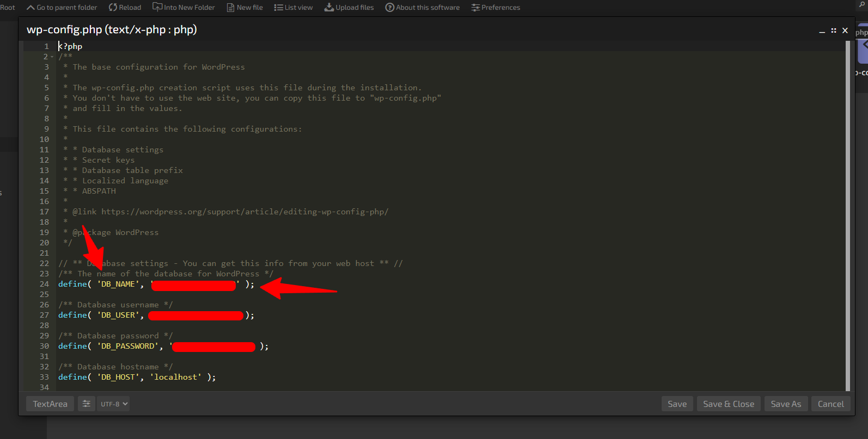The height and width of the screenshot is (439, 868).
Task: Collapse code fold arrow on line 2
Action: (x=52, y=57)
